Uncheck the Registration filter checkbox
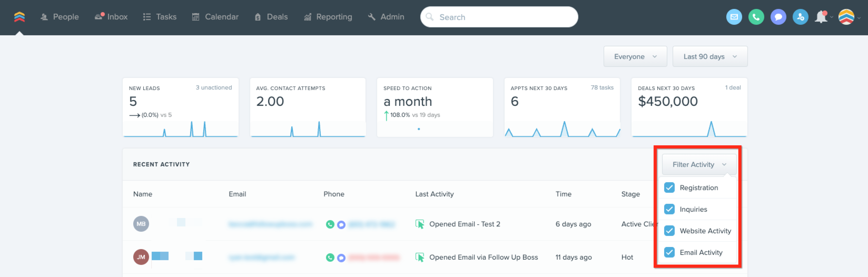This screenshot has height=277, width=868. coord(669,187)
